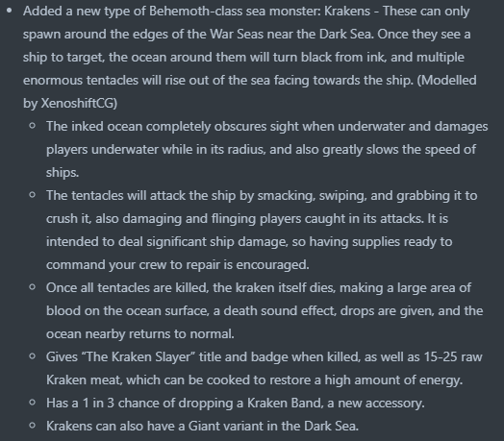
Task: Click the bullet before "Gives The Kraken Slayer"
Action: (32, 356)
